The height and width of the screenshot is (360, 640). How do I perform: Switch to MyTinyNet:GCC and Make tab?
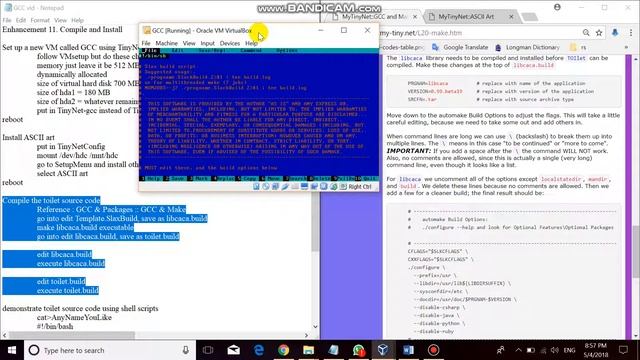click(373, 17)
